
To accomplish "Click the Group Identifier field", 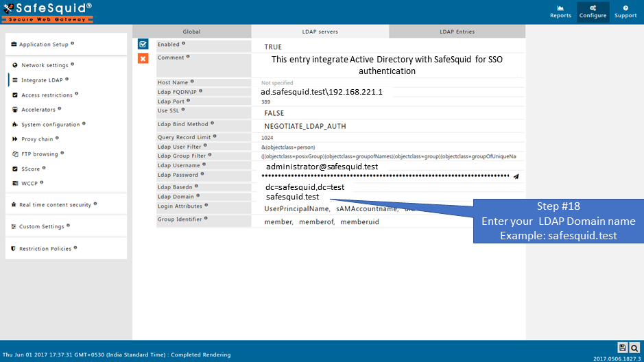I will 388,221.
